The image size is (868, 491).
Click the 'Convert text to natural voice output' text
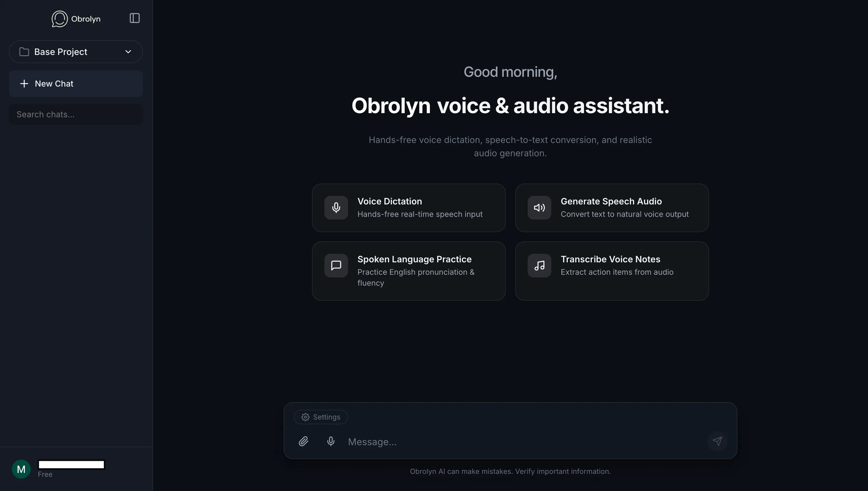coord(625,214)
